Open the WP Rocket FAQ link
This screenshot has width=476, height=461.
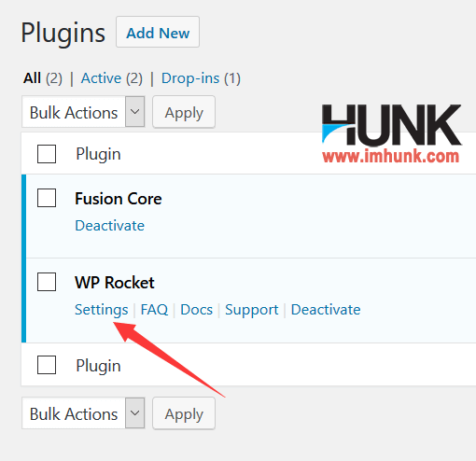tap(154, 310)
